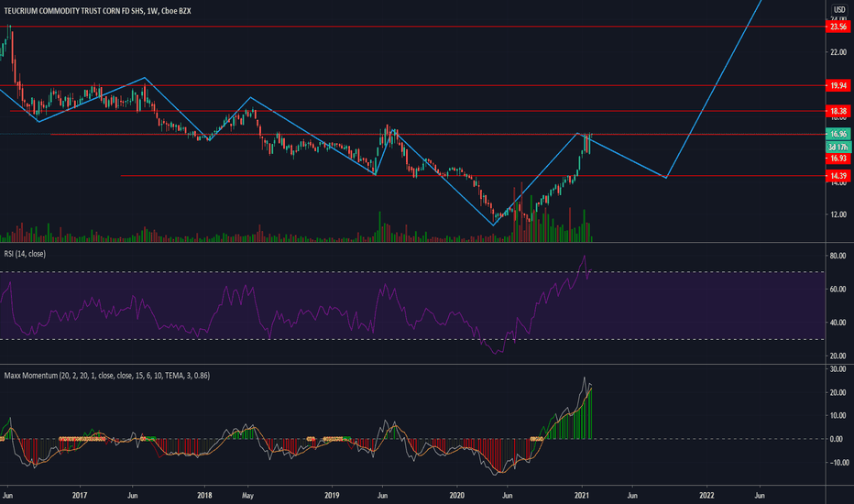Click the 3d 17h countdown label

tap(838, 148)
